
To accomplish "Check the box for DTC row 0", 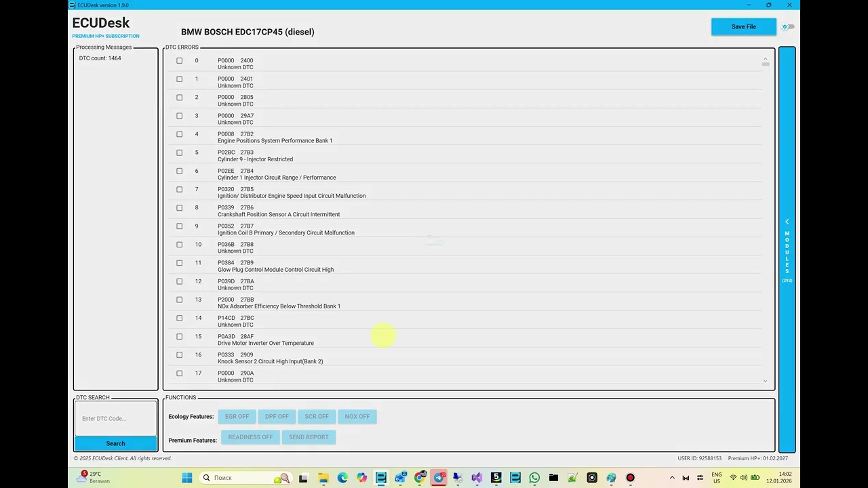I will click(x=180, y=60).
